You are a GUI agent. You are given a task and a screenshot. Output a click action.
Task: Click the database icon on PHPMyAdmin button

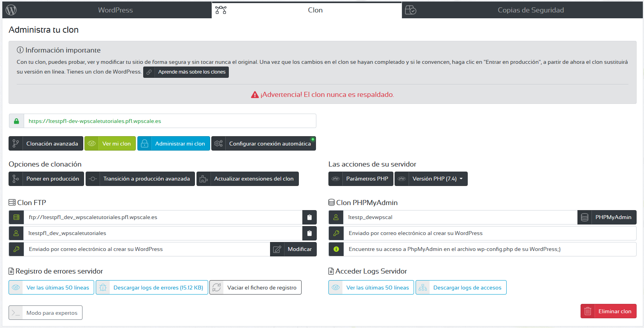pyautogui.click(x=584, y=217)
